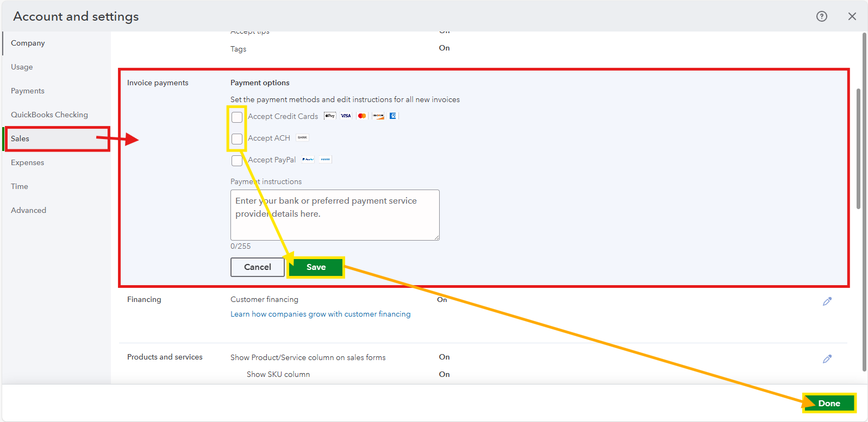Screen dimensions: 868x422
Task: Click the bank icon beside Accept ACH
Action: coord(303,137)
